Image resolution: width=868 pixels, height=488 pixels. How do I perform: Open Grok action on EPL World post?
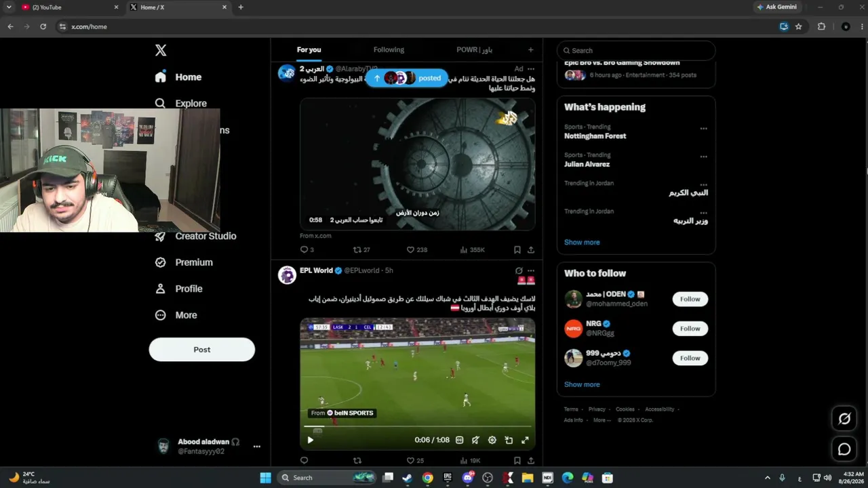click(x=519, y=270)
